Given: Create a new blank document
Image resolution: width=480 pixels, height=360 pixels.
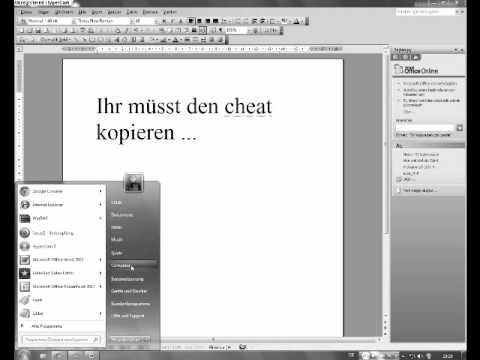Looking at the screenshot, I should coord(22,31).
